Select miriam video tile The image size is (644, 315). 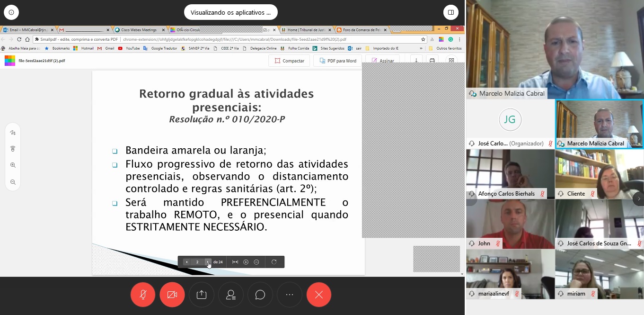click(600, 274)
